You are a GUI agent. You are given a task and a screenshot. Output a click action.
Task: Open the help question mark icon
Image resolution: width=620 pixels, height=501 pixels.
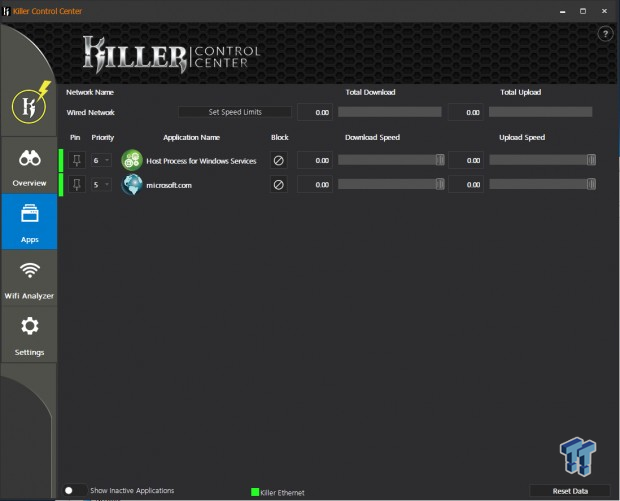pyautogui.click(x=605, y=34)
